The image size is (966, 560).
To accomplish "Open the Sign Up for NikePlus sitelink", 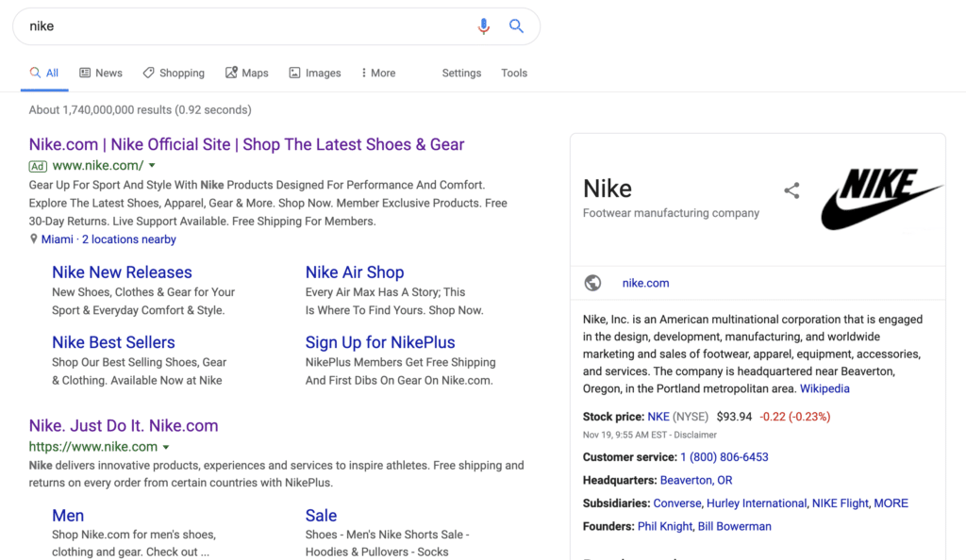I will [x=380, y=342].
